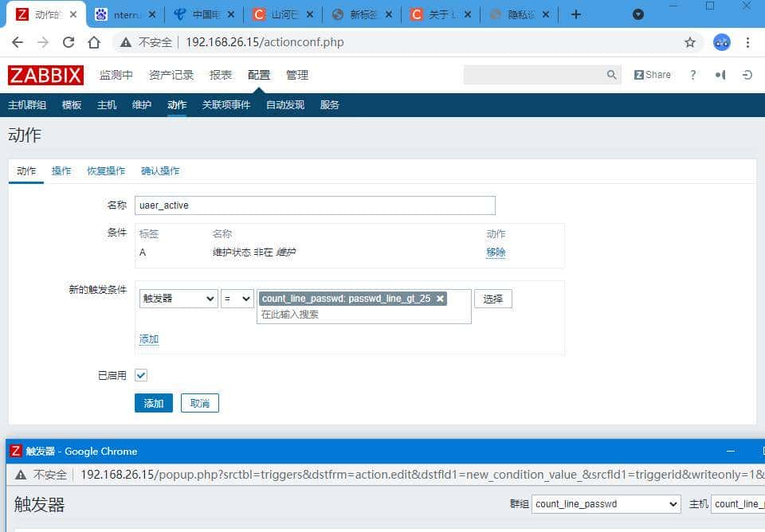Open the browser home page icon
Screen dimensions: 765x532
click(93, 42)
